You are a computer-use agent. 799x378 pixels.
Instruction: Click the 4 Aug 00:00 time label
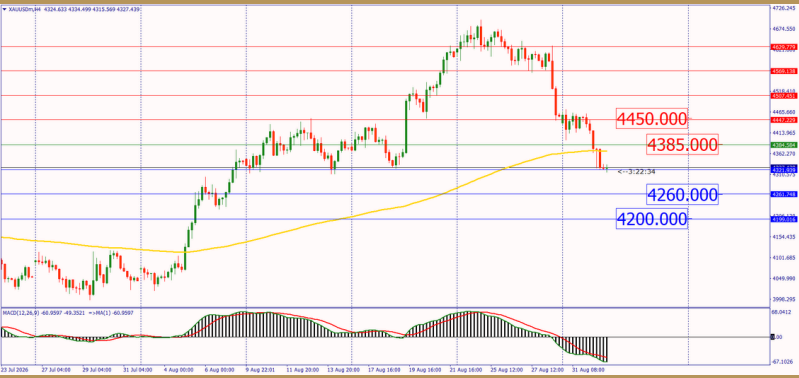coord(178,369)
